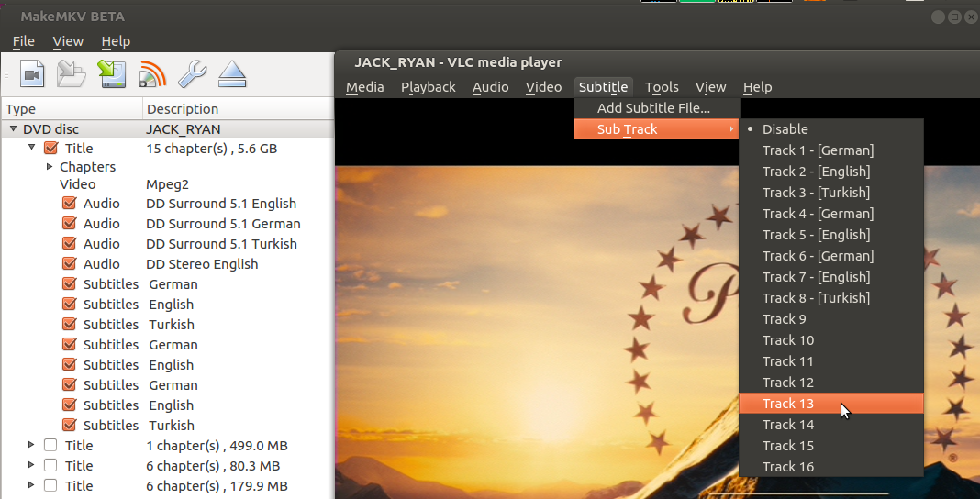Expand the Chapters node
Screen dimensions: 980x499
click(50, 167)
